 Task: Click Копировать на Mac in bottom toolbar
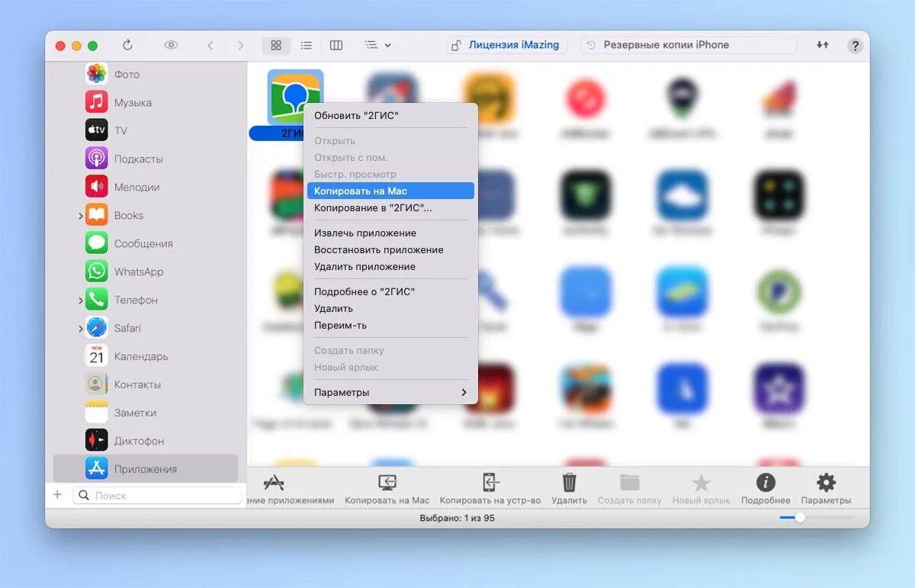(387, 489)
